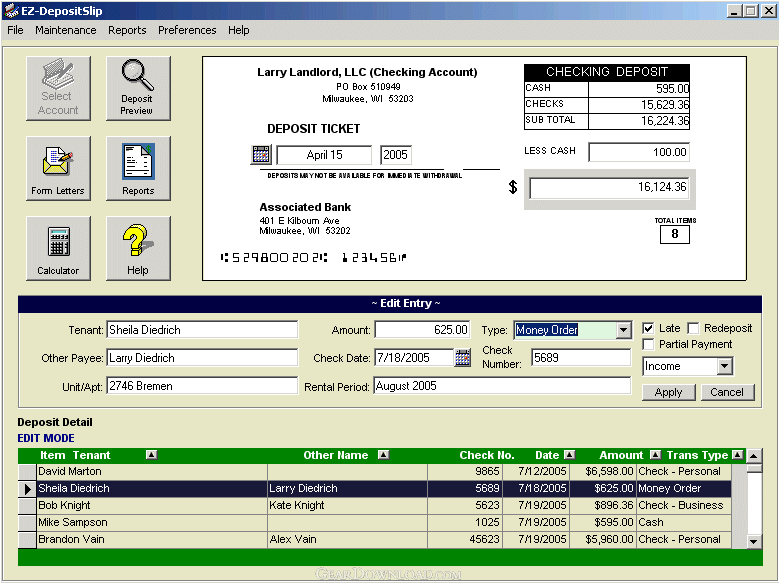Click scroll up arrow of deposit list
Image resolution: width=779 pixels, height=583 pixels.
754,455
